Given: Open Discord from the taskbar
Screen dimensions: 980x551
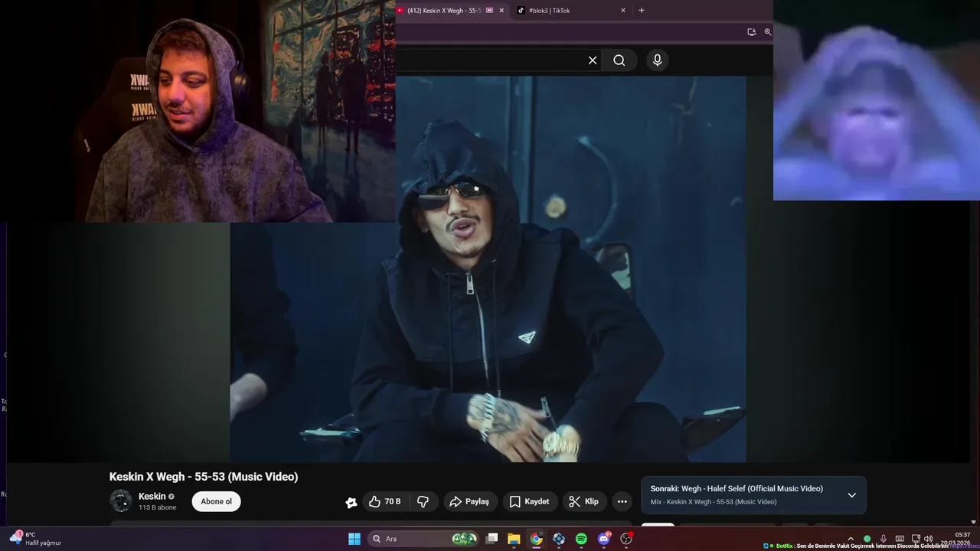Looking at the screenshot, I should click(604, 539).
